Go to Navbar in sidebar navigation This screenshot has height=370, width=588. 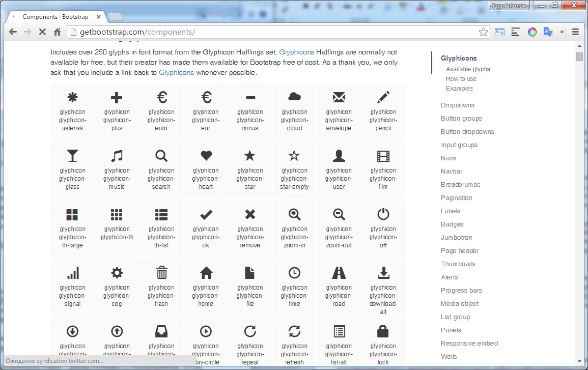pos(452,172)
